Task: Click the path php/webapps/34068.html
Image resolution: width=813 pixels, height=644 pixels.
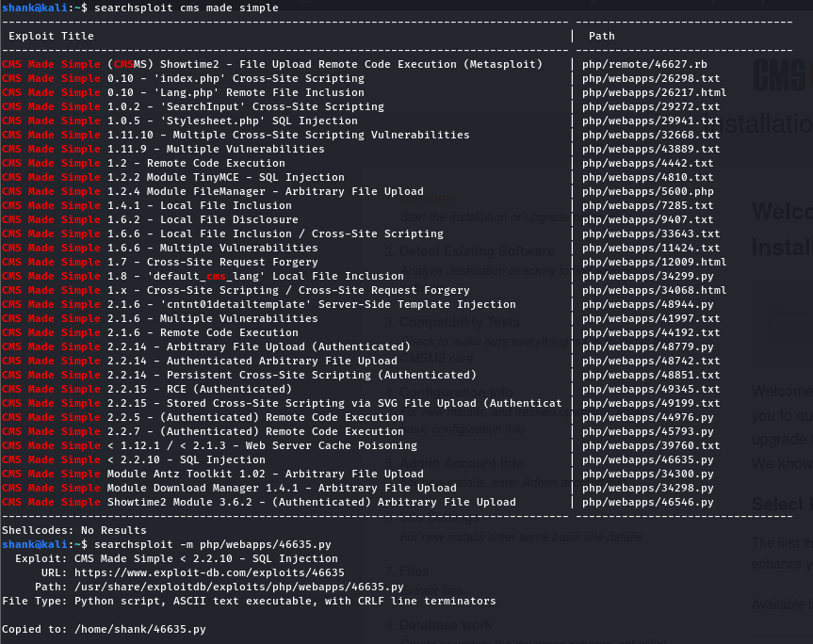Action: [654, 290]
